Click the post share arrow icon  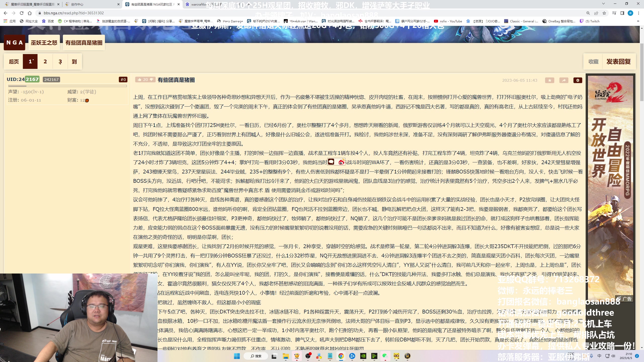point(564,80)
